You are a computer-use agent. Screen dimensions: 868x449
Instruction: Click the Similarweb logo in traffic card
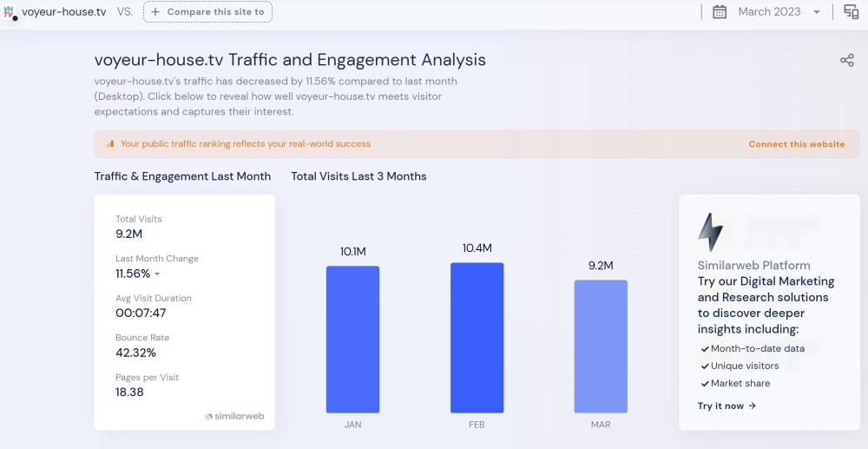pyautogui.click(x=235, y=417)
